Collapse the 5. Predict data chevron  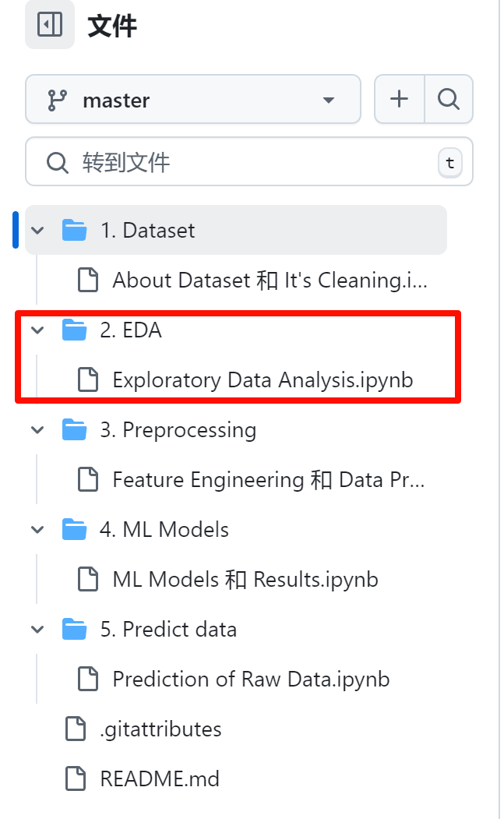(x=37, y=630)
